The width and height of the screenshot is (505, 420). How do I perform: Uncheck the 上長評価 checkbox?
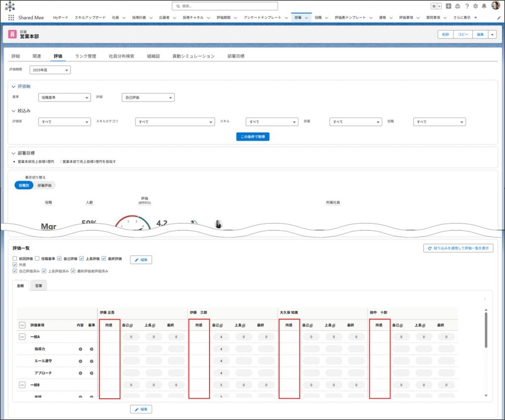pyautogui.click(x=82, y=258)
